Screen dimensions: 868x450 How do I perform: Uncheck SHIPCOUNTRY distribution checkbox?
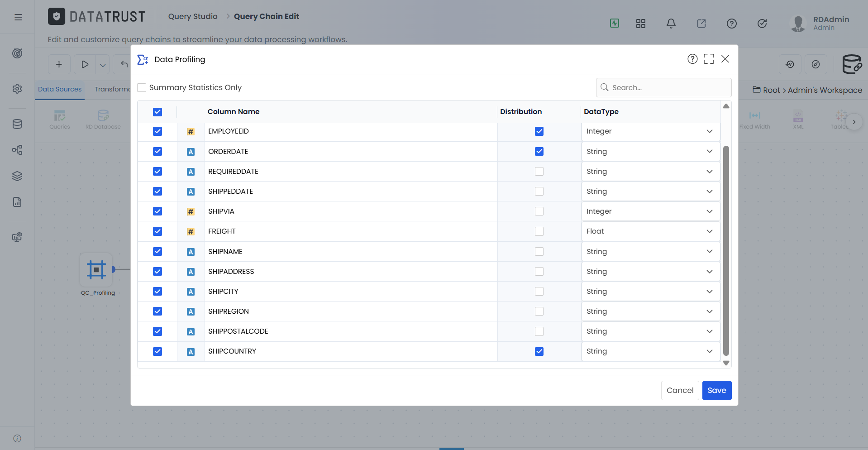[x=539, y=351]
